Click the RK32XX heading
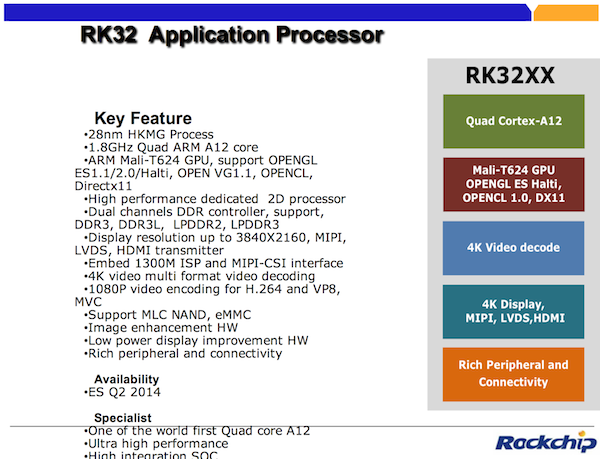The image size is (600, 459). pyautogui.click(x=510, y=75)
